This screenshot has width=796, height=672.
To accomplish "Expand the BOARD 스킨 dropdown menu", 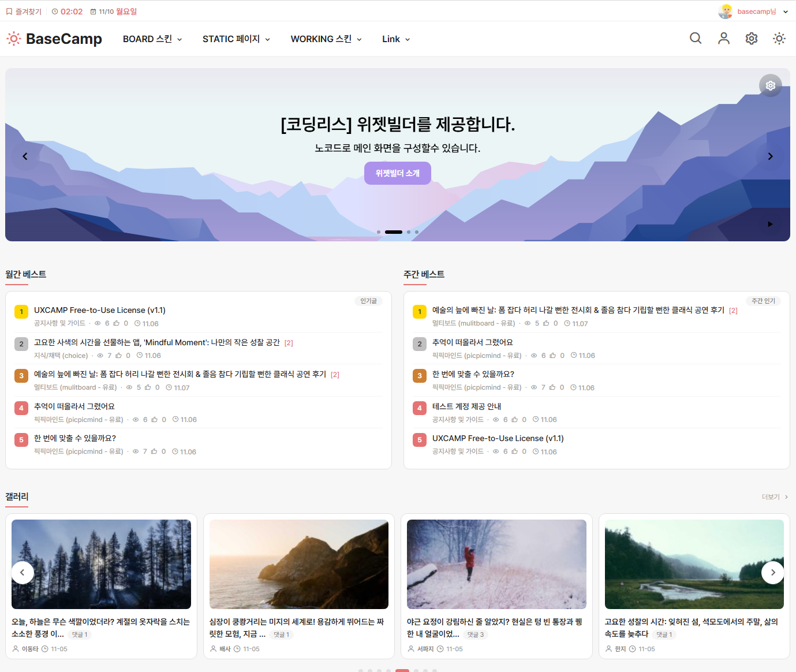I will pyautogui.click(x=152, y=39).
